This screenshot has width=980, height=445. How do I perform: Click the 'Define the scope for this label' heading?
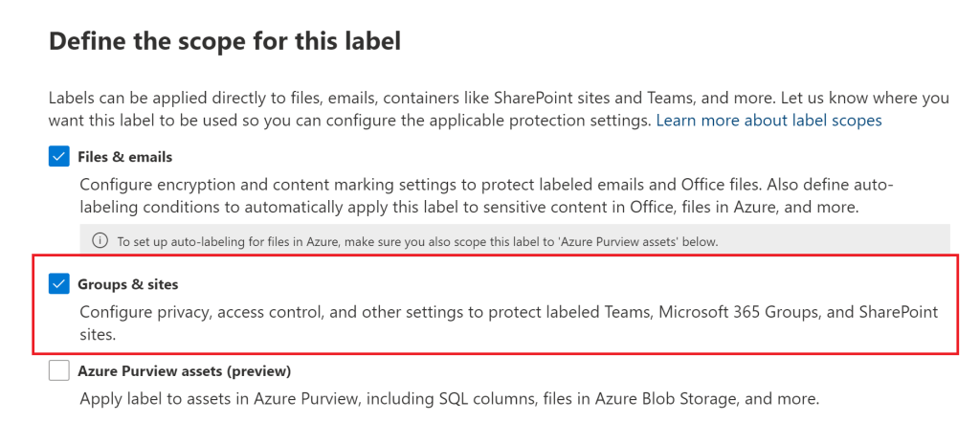coord(224,41)
